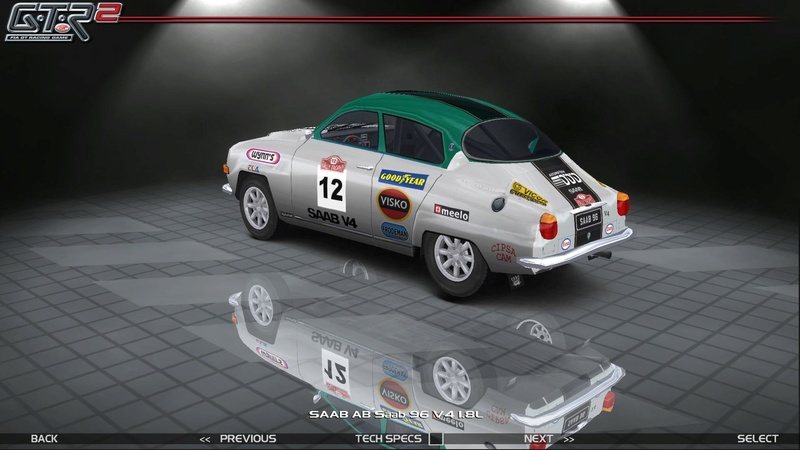Toggle the TECH SPECS checkbox

pos(436,439)
